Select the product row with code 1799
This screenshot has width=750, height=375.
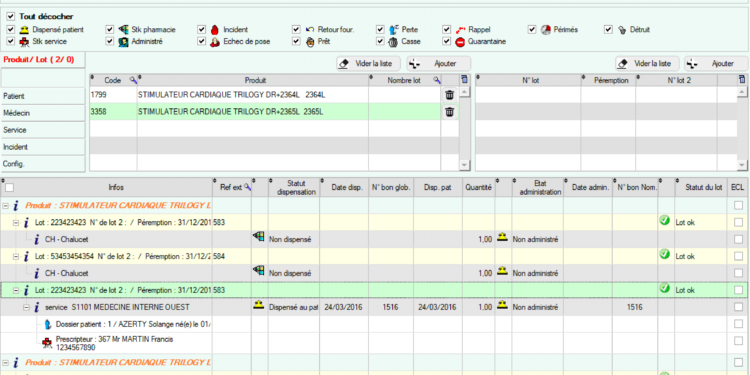point(274,95)
